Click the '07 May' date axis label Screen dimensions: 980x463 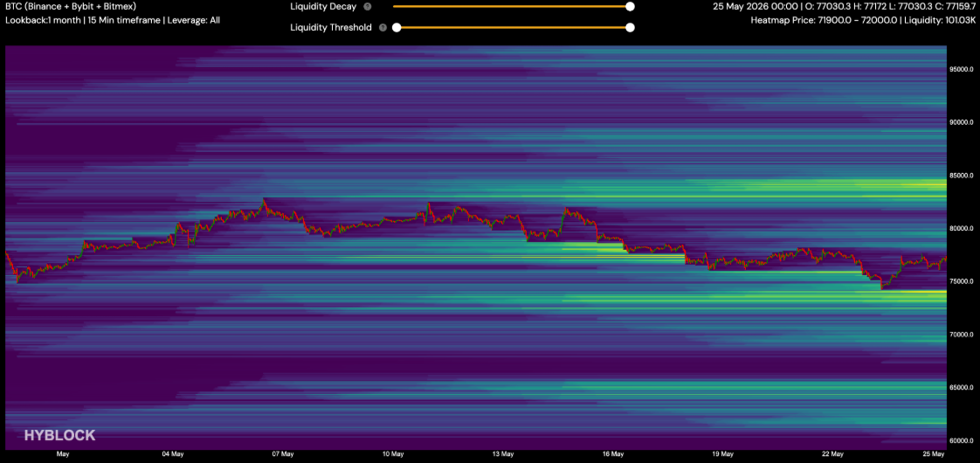pos(282,454)
